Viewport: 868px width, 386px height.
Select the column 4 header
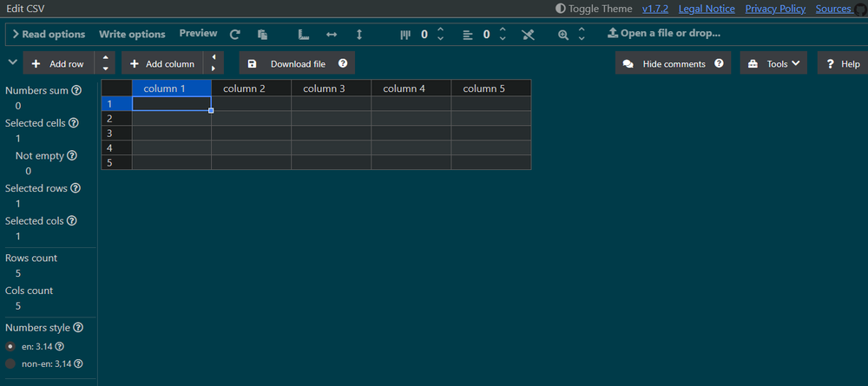tap(411, 88)
